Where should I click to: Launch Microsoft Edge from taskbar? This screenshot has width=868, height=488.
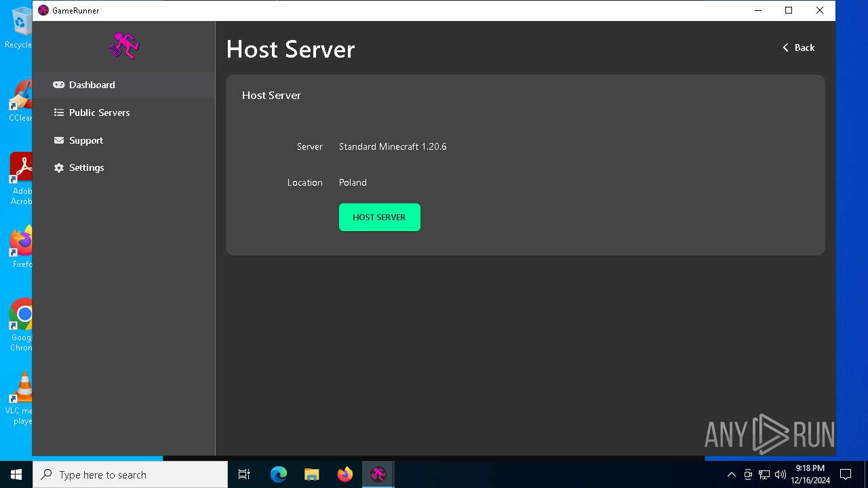[279, 474]
